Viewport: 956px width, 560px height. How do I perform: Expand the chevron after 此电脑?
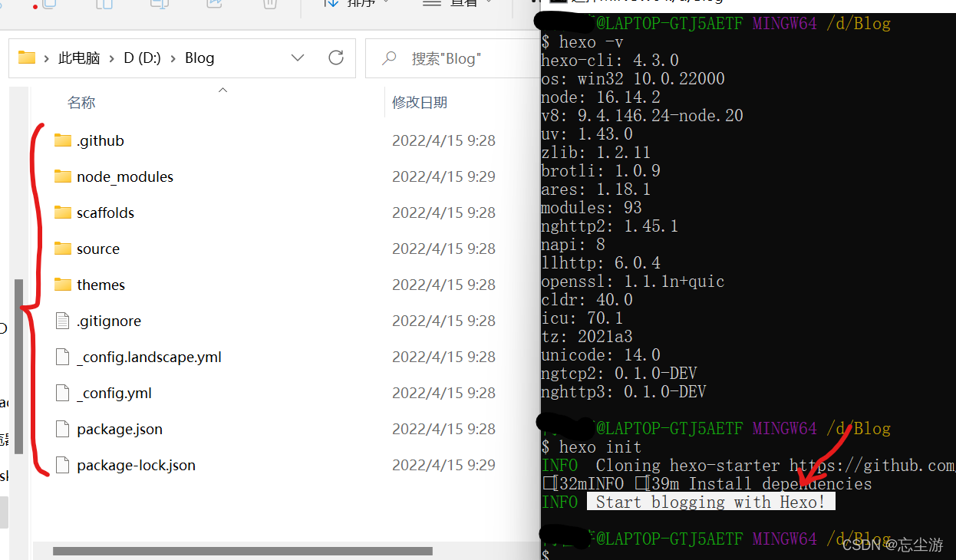point(112,58)
